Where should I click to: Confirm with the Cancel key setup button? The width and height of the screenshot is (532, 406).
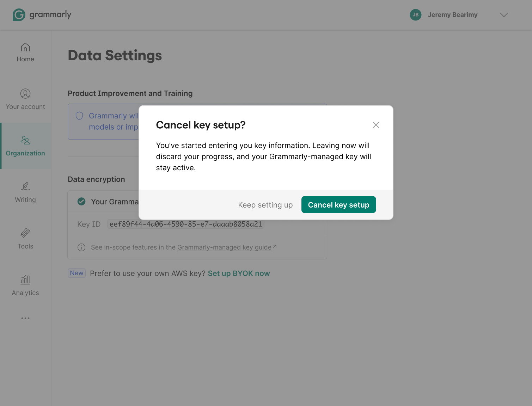338,204
